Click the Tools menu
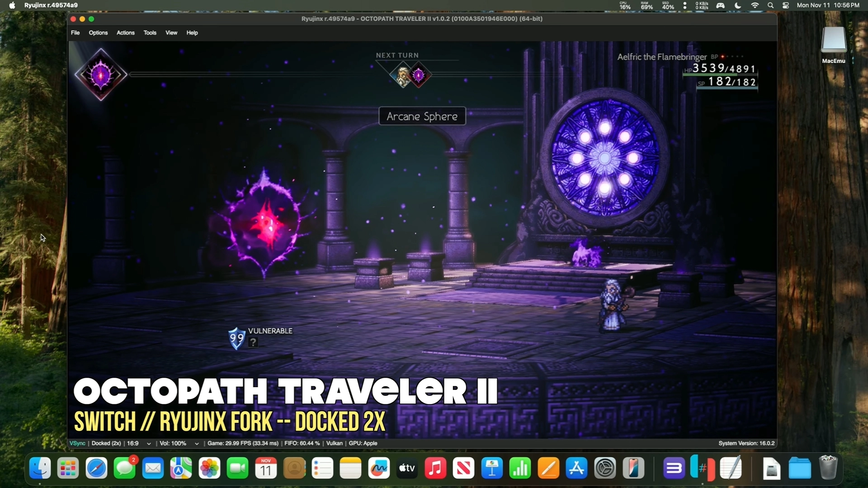 point(150,33)
